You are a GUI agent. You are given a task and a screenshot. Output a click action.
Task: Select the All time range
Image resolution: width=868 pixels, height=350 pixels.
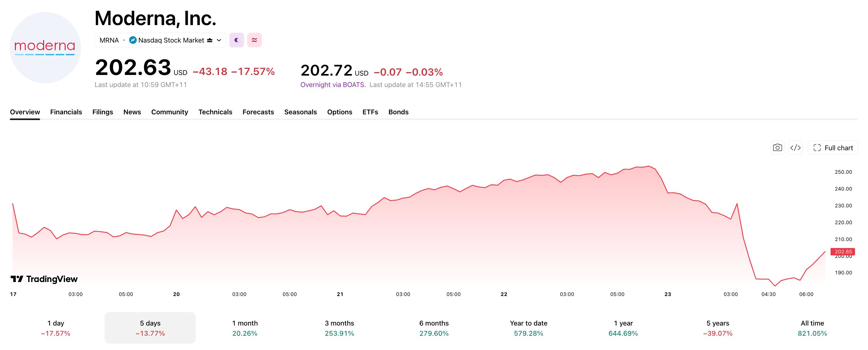click(x=812, y=328)
